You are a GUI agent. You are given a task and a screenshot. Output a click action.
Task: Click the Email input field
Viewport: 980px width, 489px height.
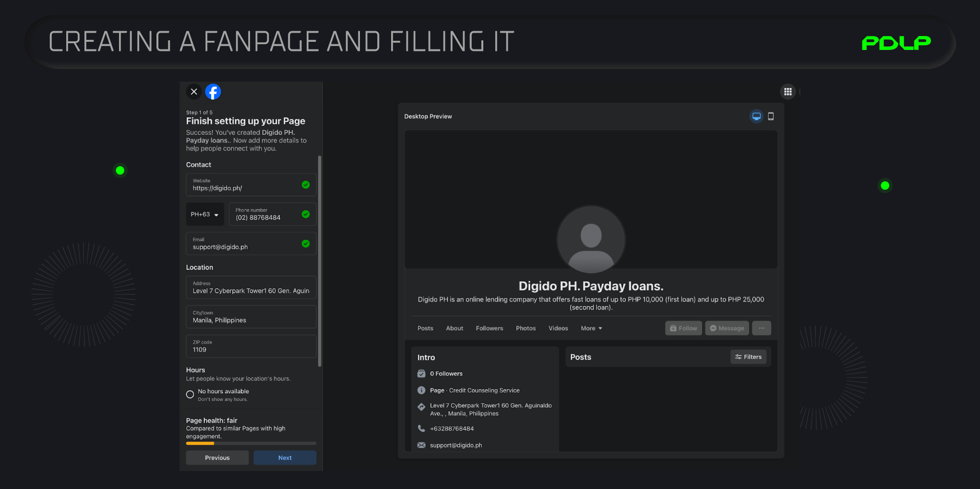click(251, 244)
